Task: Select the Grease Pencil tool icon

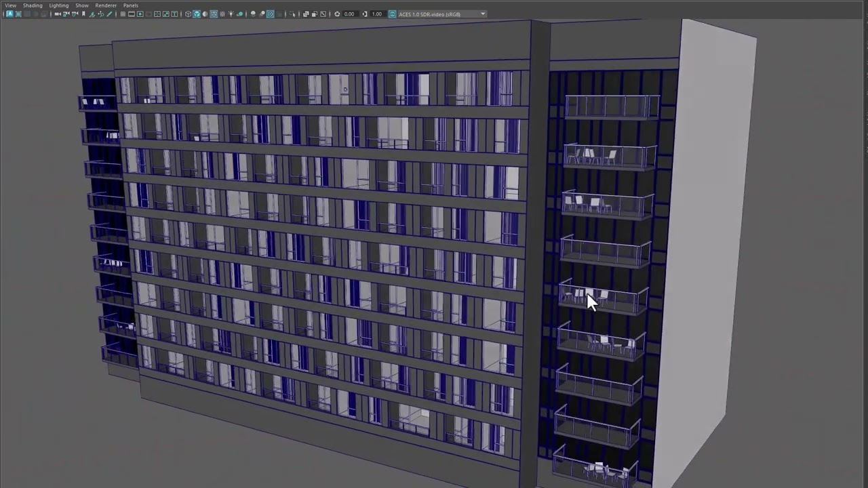Action: [x=109, y=14]
